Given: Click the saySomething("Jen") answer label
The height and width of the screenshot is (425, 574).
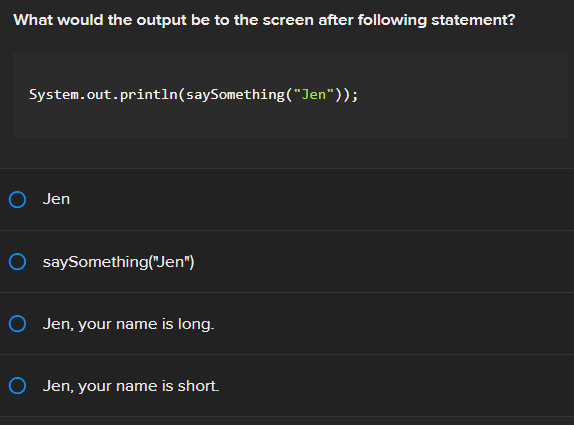Looking at the screenshot, I should [119, 262].
